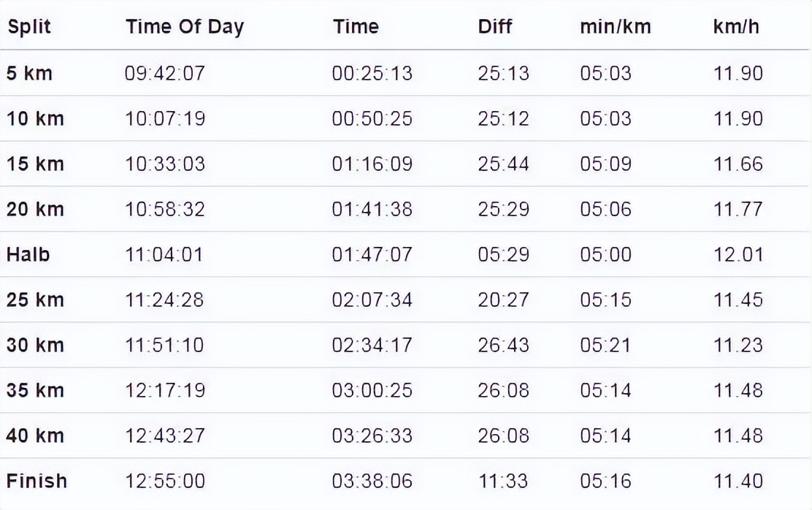
Task: Click the Time Of Day column header
Action: [x=184, y=27]
